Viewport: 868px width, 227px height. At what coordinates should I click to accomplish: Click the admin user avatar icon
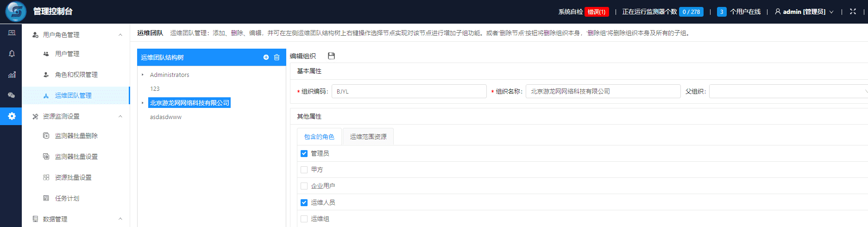(778, 12)
